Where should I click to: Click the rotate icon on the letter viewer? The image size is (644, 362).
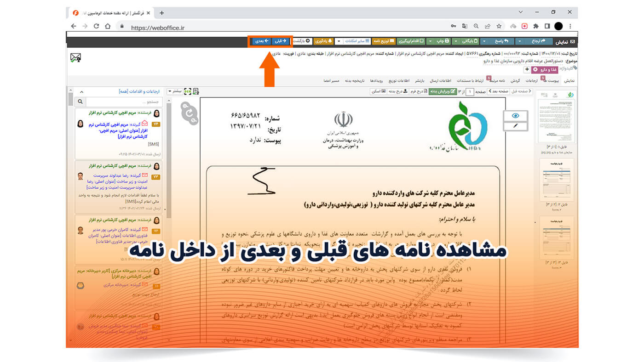[190, 113]
